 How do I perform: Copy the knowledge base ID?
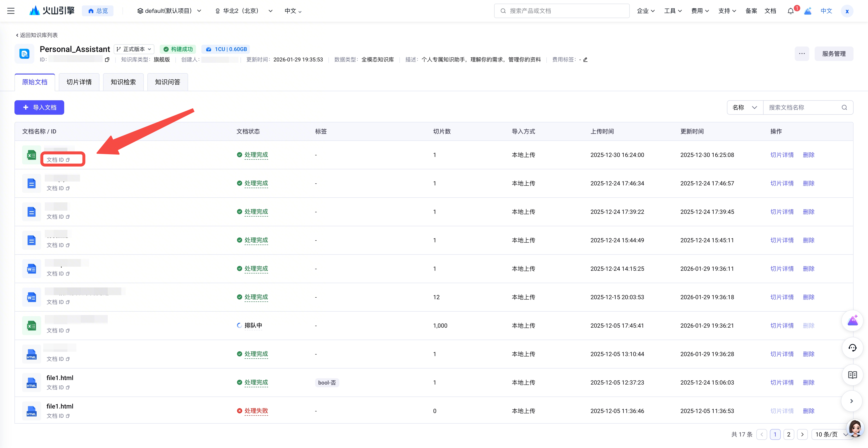point(107,60)
